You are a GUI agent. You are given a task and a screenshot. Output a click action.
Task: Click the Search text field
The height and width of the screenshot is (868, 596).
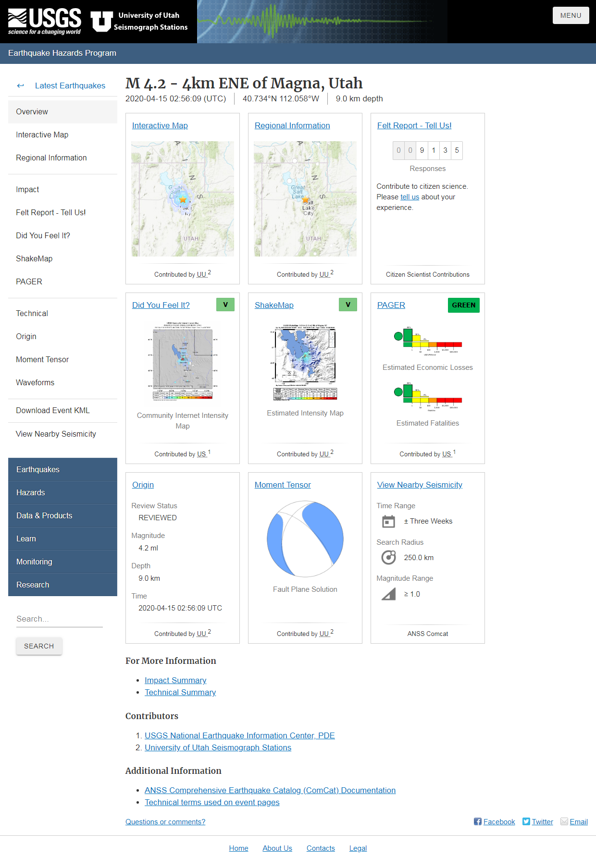(x=59, y=619)
